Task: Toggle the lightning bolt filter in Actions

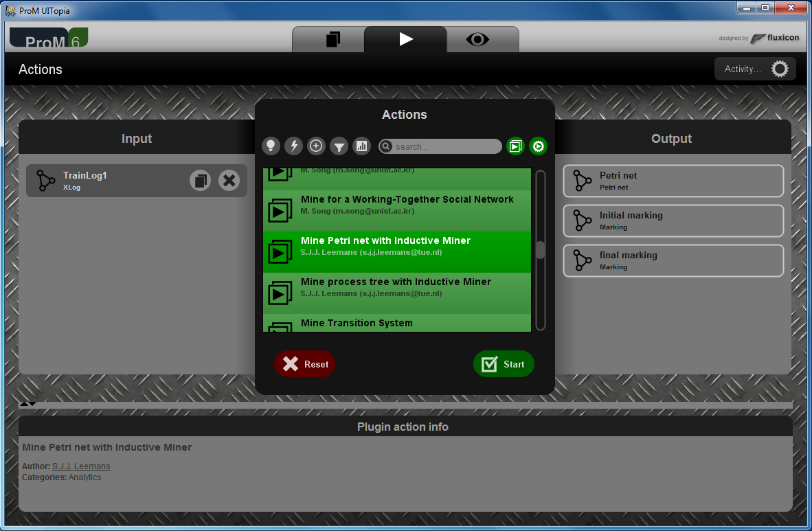Action: tap(293, 146)
